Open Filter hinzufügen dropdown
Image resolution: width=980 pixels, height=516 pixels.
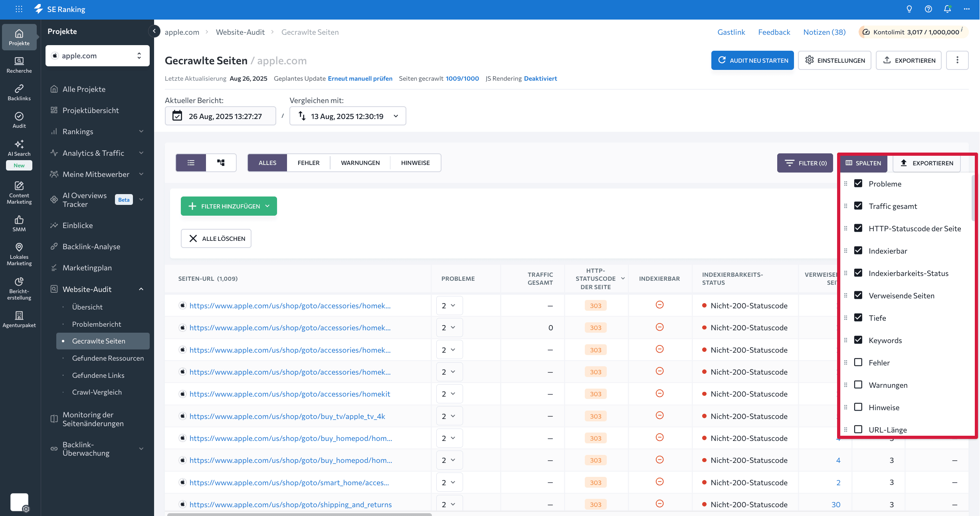[229, 206]
